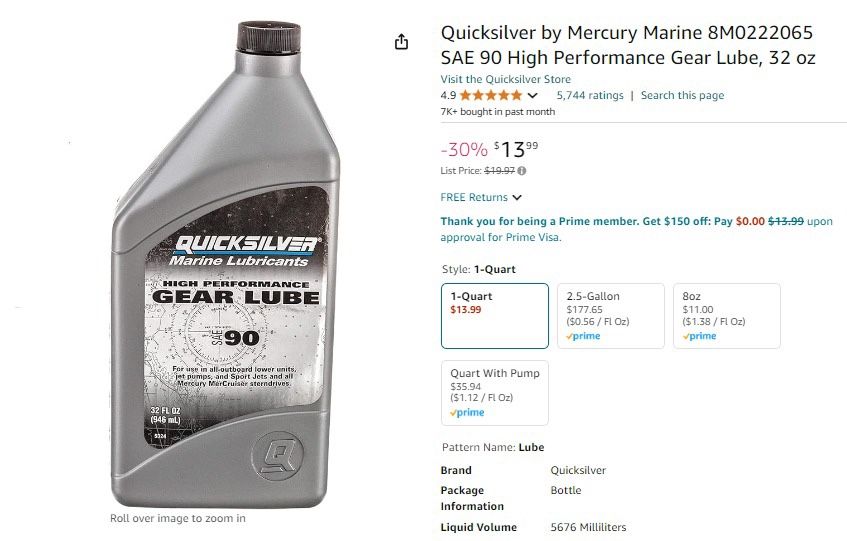Click the orange star rating icons
The height and width of the screenshot is (541, 847).
pos(490,96)
